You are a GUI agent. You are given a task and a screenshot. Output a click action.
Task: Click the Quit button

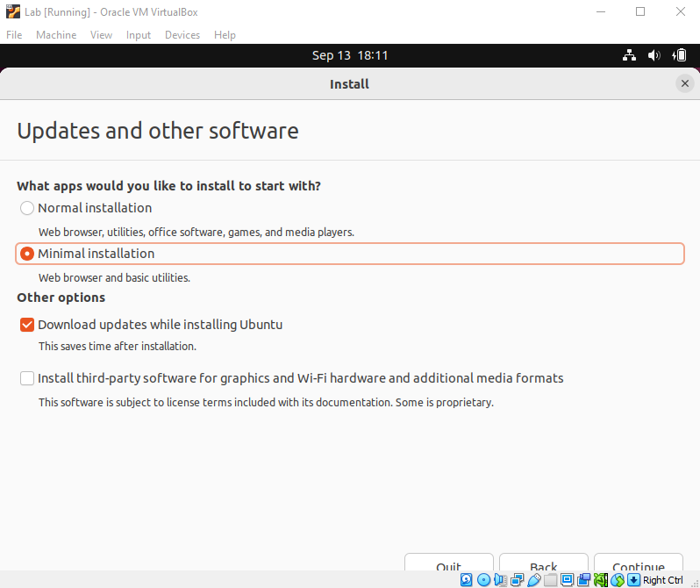coord(448,562)
